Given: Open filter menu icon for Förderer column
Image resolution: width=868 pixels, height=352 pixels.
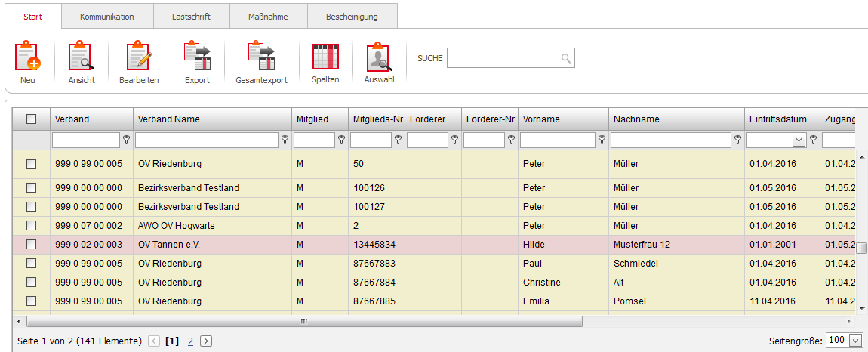Looking at the screenshot, I should (x=455, y=140).
